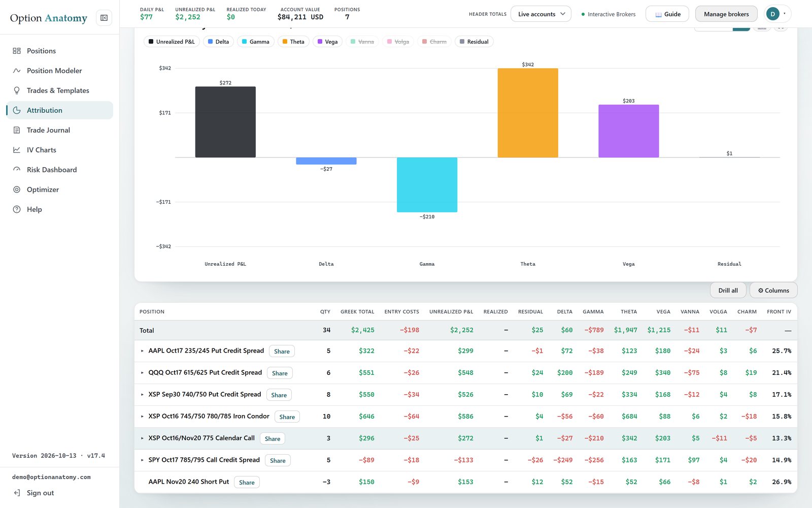Click the ENTRY COSTS column header
The image size is (812, 508).
402,312
